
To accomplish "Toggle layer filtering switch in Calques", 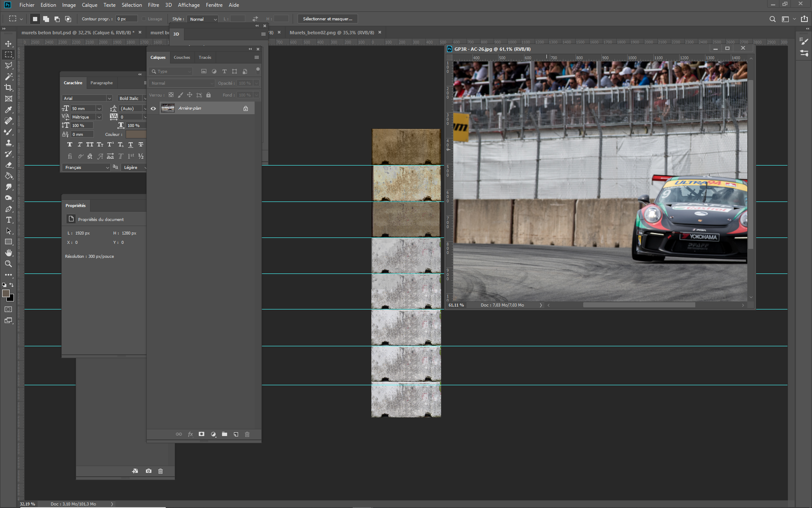I will 258,71.
